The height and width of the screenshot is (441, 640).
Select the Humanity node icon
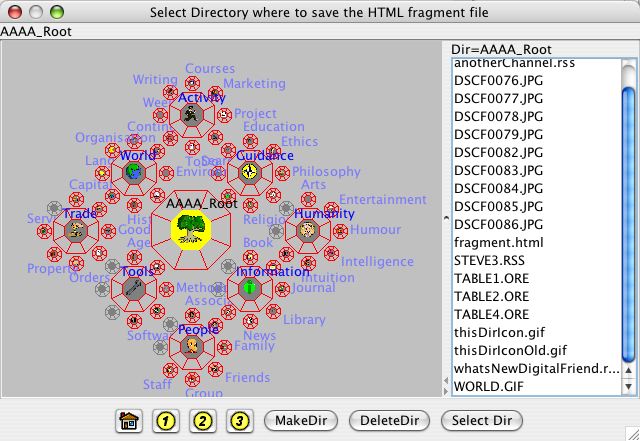point(307,229)
